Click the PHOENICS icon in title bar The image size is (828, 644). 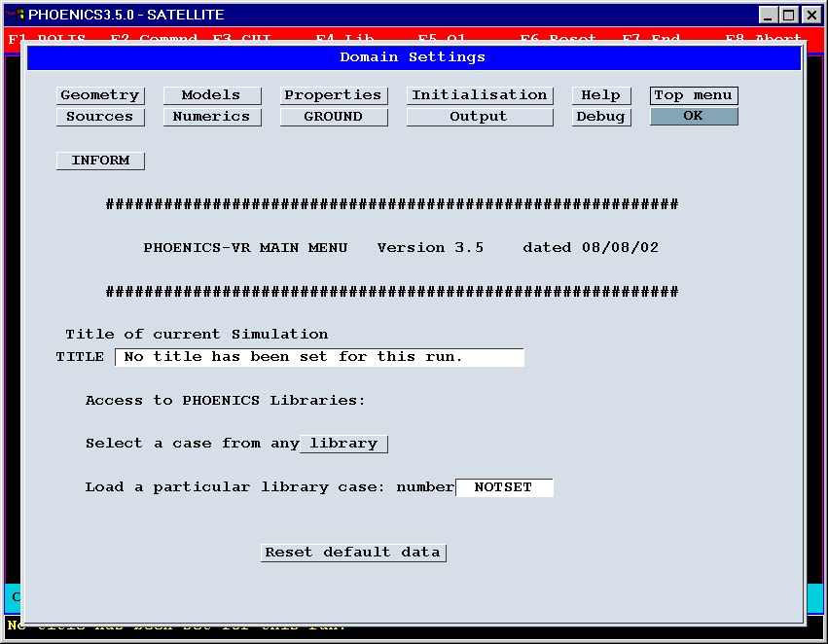pos(15,15)
